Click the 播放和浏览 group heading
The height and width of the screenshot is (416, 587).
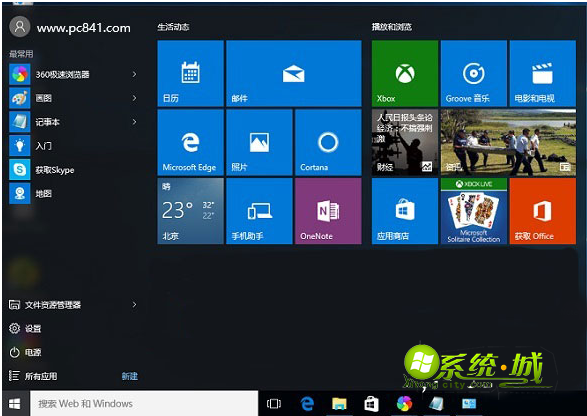[x=392, y=27]
